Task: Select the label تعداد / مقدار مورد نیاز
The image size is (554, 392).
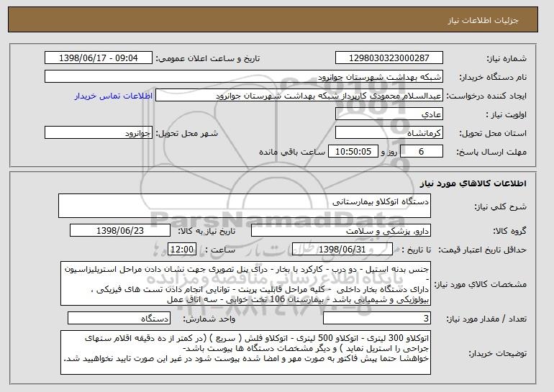Action: (x=486, y=319)
